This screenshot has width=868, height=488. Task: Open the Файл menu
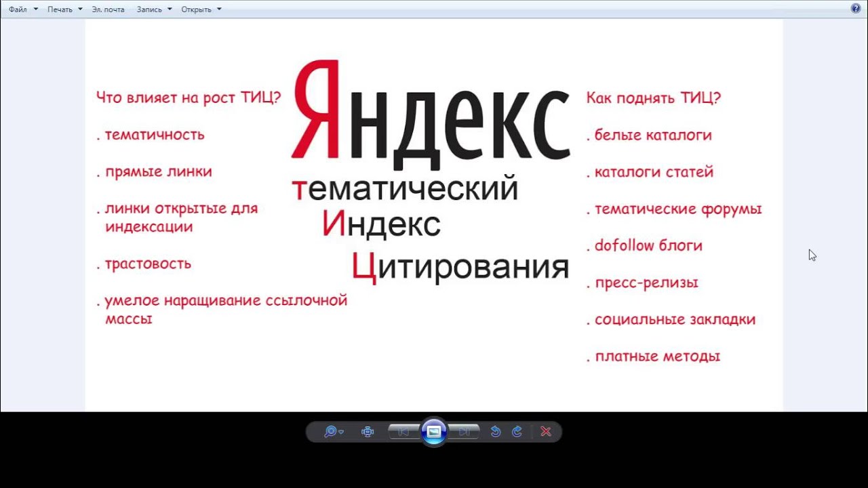tap(18, 9)
